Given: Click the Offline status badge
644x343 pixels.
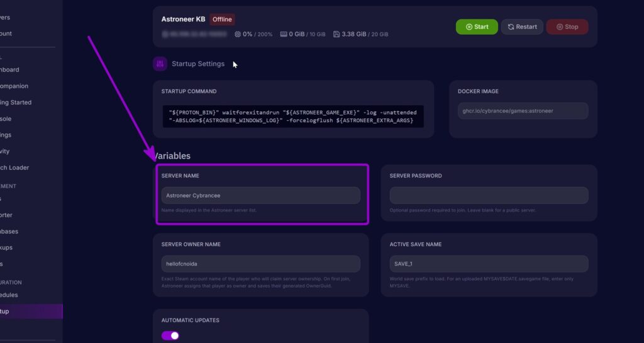Looking at the screenshot, I should [222, 20].
